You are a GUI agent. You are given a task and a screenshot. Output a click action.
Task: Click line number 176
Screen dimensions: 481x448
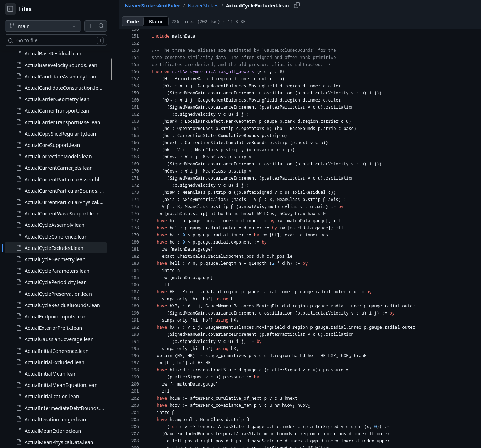(135, 214)
